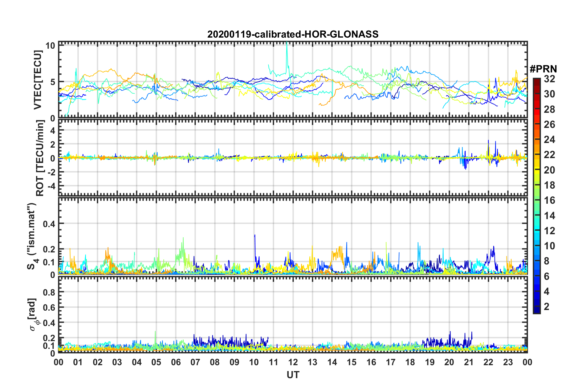Screen dimensions: 586x392
Task: Click the 01 hour tick on the UT axis
Action: pos(78,362)
